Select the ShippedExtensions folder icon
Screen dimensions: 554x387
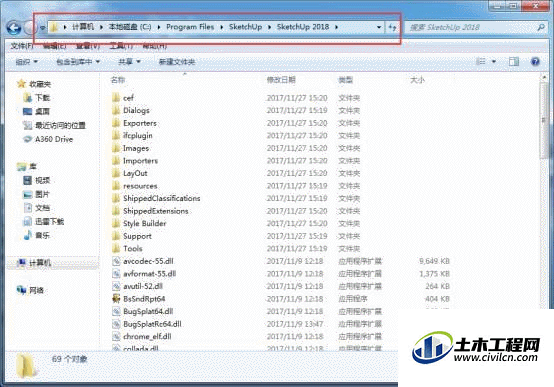pyautogui.click(x=116, y=211)
